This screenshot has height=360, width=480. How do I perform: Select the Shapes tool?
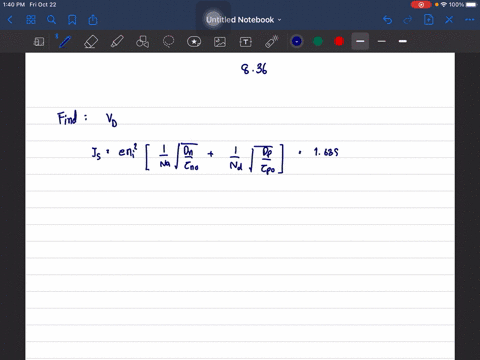point(142,42)
